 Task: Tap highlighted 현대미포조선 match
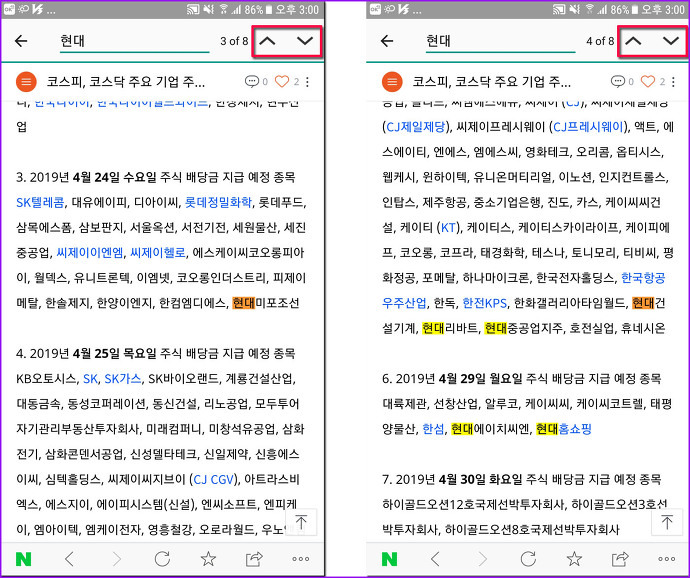266,303
